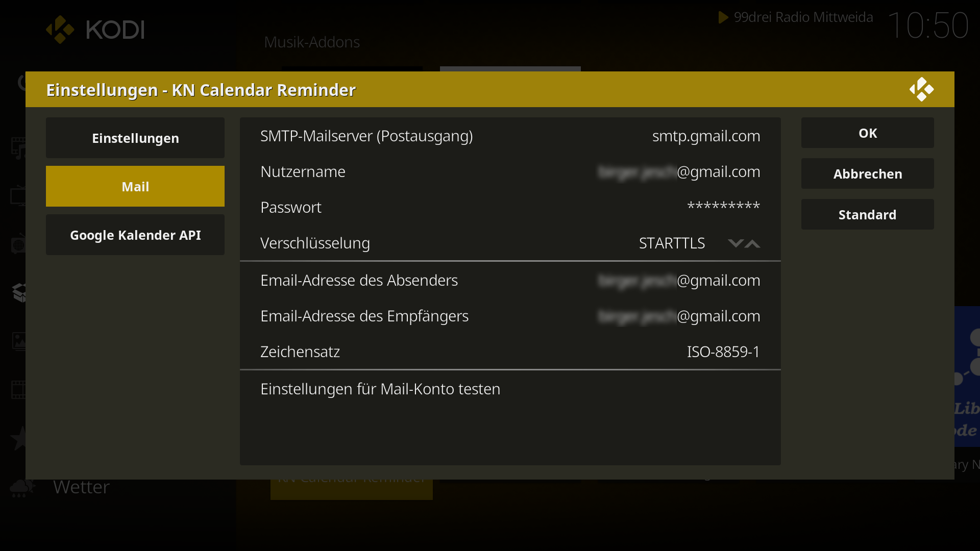
Task: Edit the Passwort field
Action: [x=510, y=207]
